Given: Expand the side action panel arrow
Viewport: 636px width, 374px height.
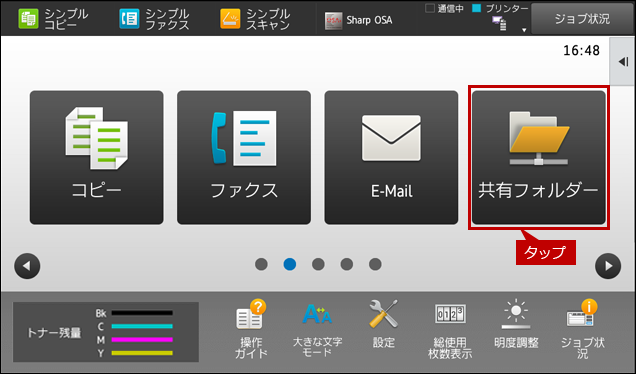Looking at the screenshot, I should (623, 62).
